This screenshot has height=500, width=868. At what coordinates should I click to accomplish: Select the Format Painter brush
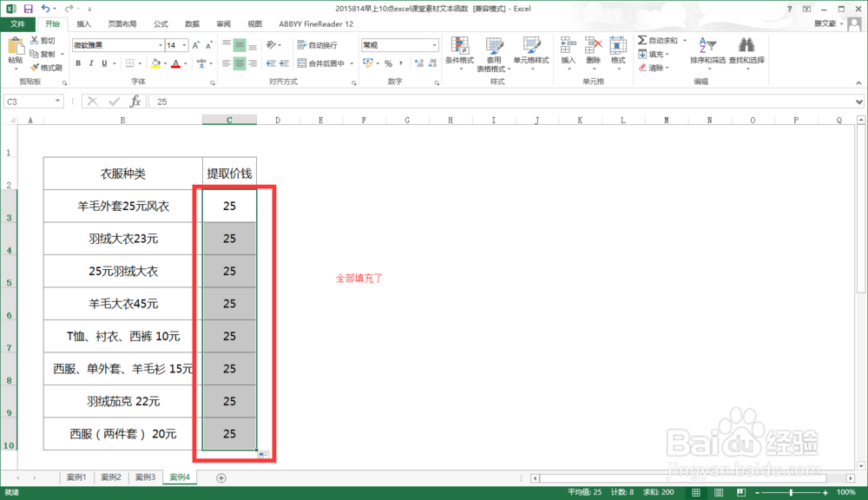(x=35, y=67)
